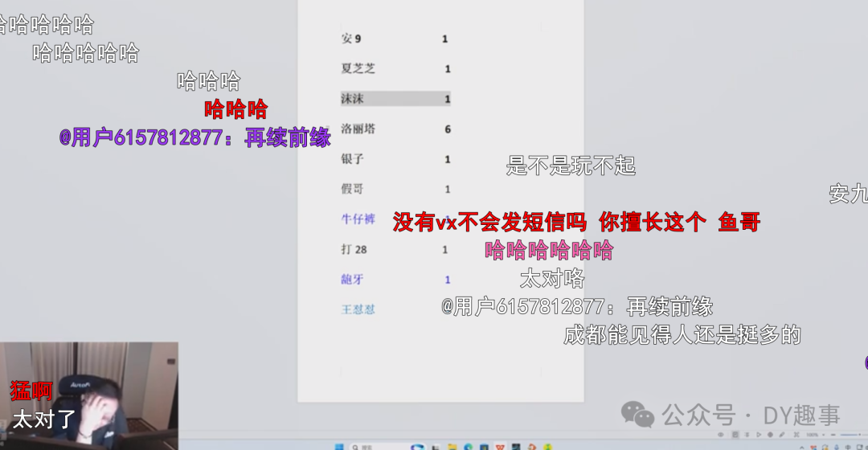Switch to web layout globe icon

click(770, 435)
